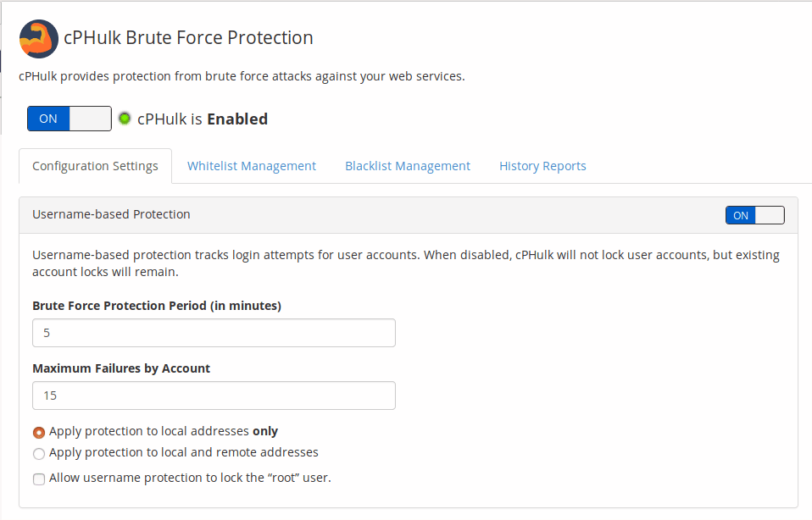Click the Brute Force Protection Period label
This screenshot has width=812, height=520.
tap(157, 306)
